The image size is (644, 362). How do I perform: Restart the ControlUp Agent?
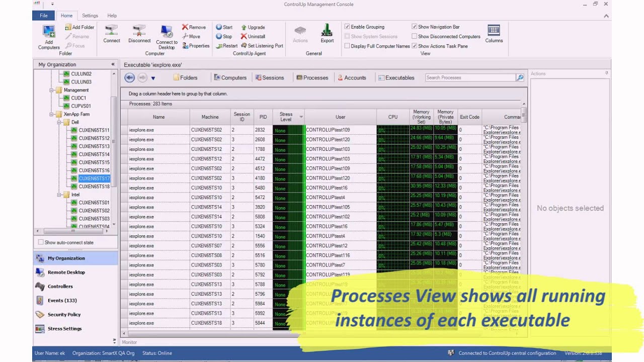[x=226, y=46]
